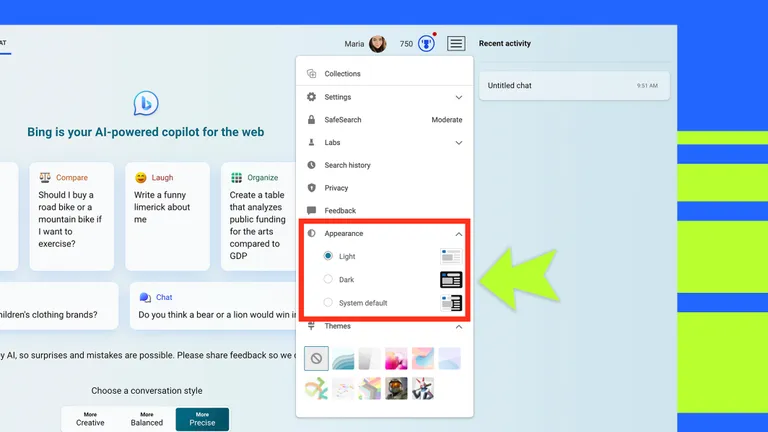Choose More Precise conversation style
Screen dimensions: 768x432
[202, 419]
